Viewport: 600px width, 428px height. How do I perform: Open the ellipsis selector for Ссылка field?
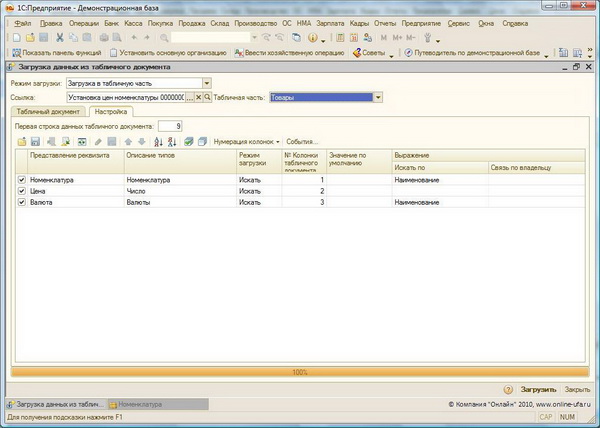pos(190,98)
